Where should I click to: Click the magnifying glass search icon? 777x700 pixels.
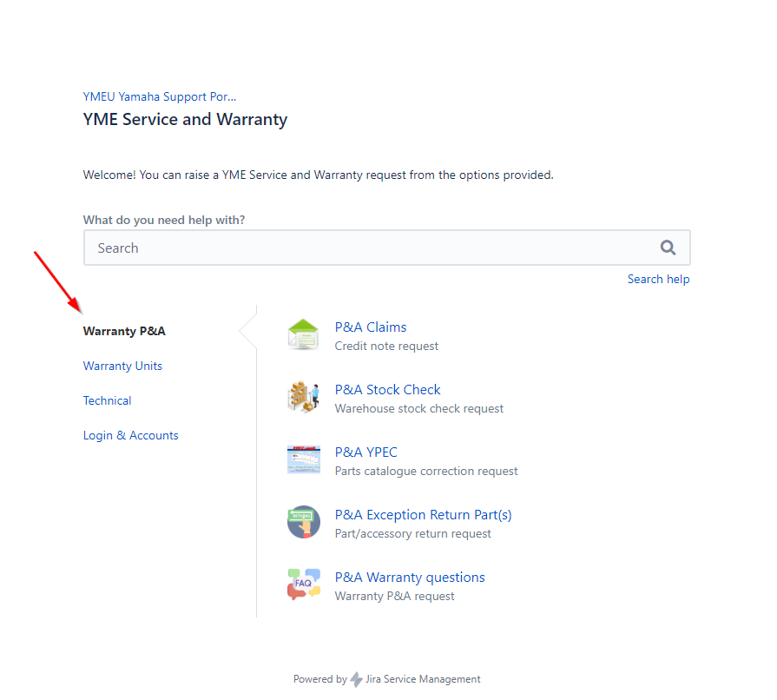pos(668,248)
